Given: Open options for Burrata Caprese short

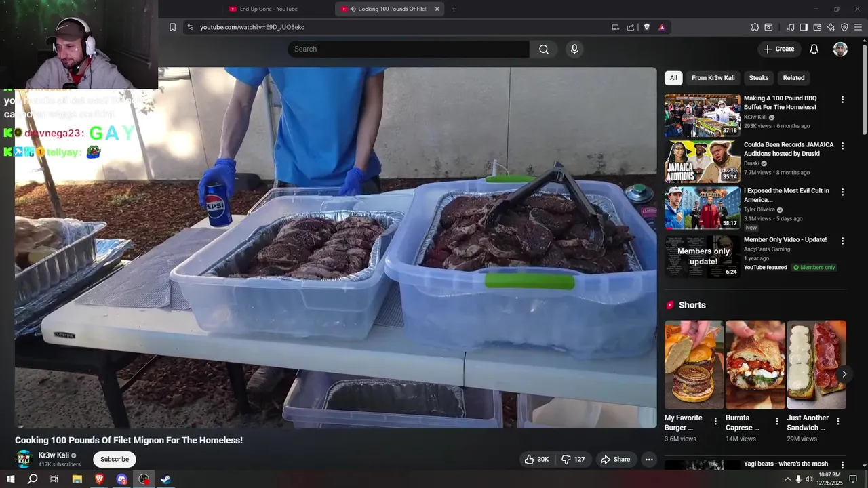Looking at the screenshot, I should click(x=777, y=421).
